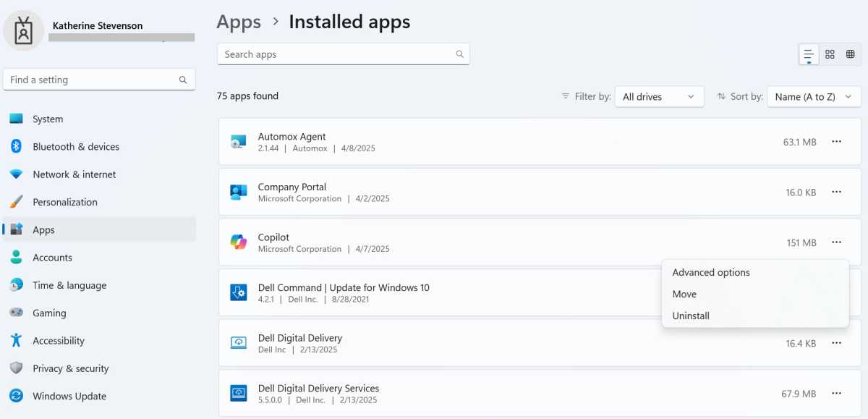This screenshot has width=868, height=419.
Task: Click the magnifier in Find a setting
Action: coord(183,80)
